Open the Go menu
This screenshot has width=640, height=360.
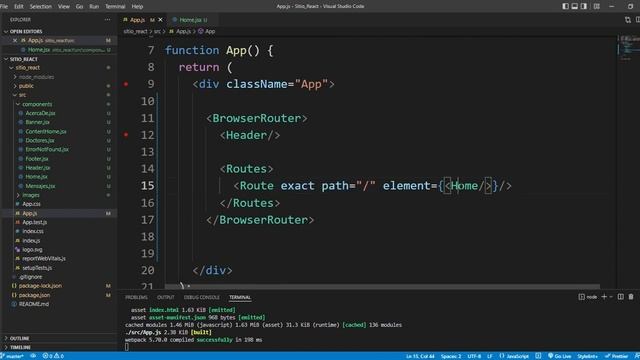click(80, 7)
